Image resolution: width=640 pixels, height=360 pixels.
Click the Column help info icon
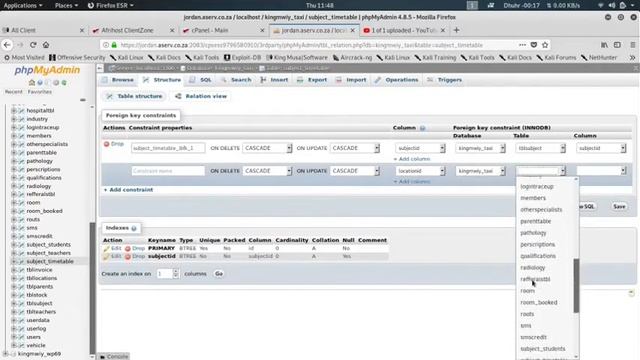coord(422,128)
